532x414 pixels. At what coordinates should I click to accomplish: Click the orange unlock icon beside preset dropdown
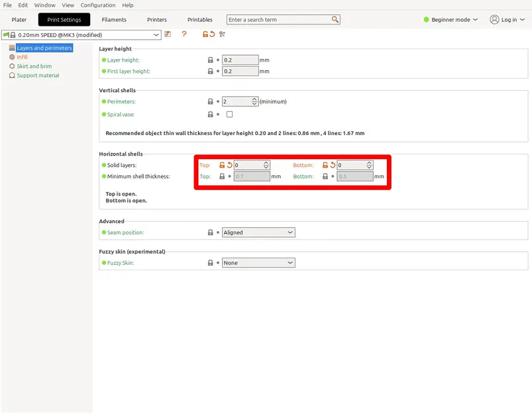[x=205, y=34]
